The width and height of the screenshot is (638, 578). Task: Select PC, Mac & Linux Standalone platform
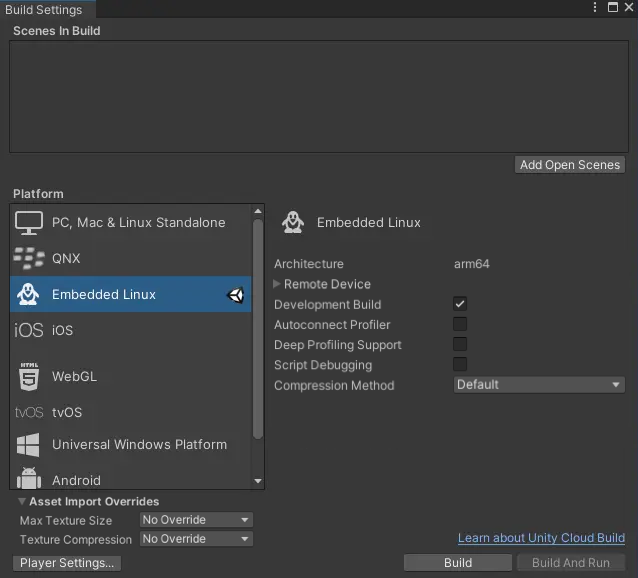[x=131, y=222]
